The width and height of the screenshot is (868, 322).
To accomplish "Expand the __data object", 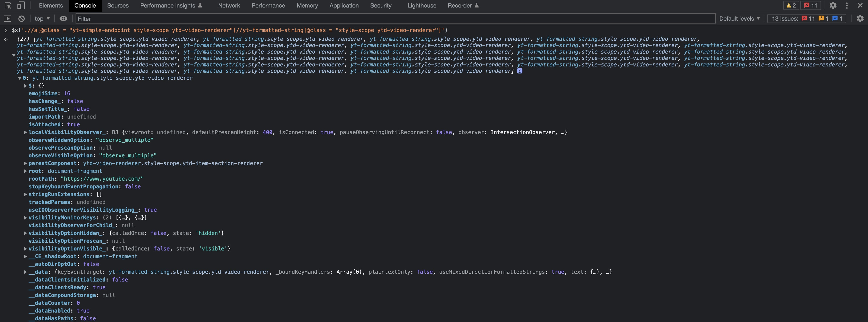I will 25,272.
